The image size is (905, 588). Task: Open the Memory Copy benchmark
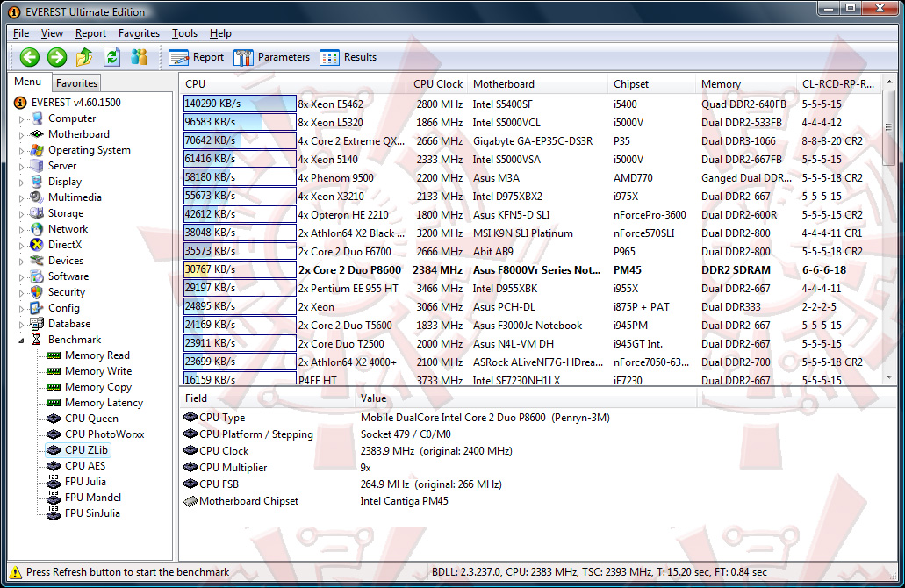[x=98, y=387]
